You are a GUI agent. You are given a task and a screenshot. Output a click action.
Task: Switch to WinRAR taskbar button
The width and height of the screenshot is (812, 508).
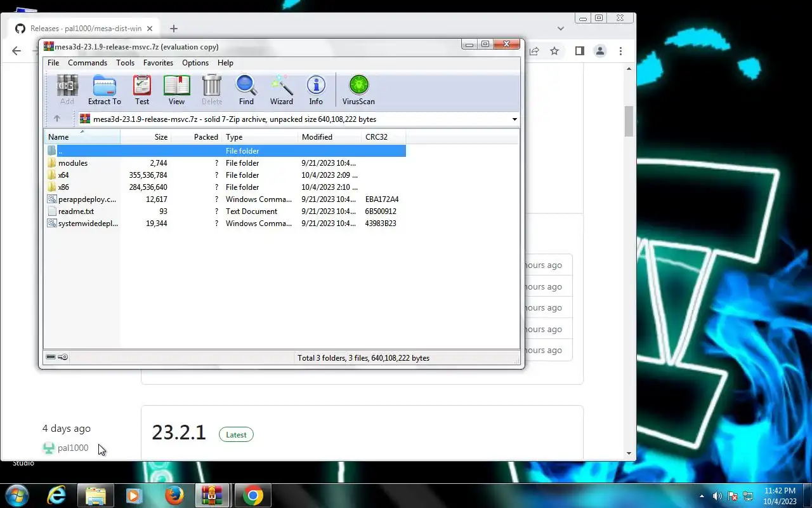(x=212, y=495)
